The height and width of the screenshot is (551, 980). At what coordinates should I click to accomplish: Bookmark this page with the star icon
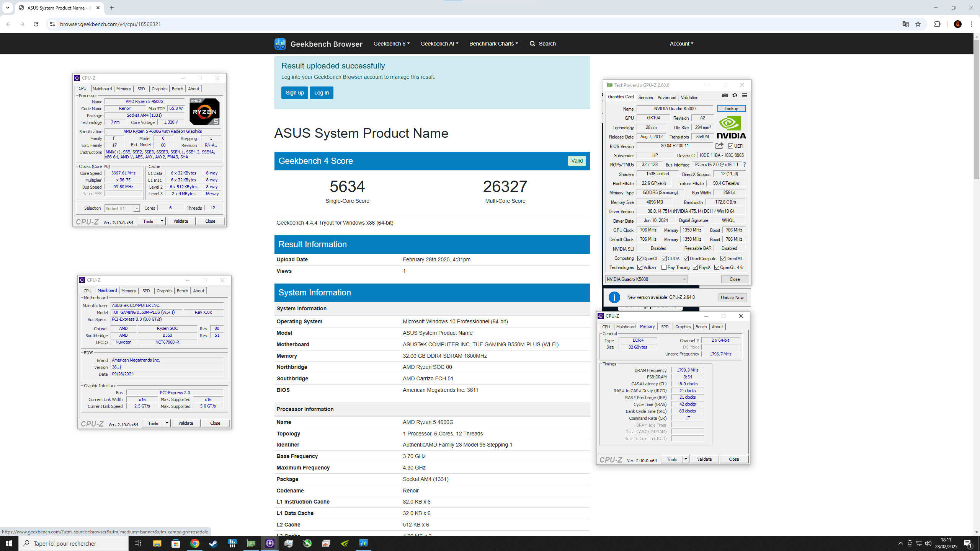tap(918, 24)
